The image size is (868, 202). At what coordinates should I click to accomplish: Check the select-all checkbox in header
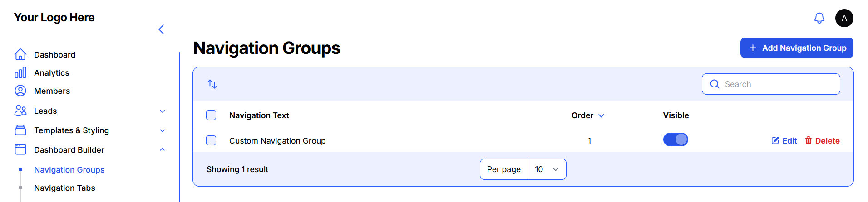click(211, 115)
